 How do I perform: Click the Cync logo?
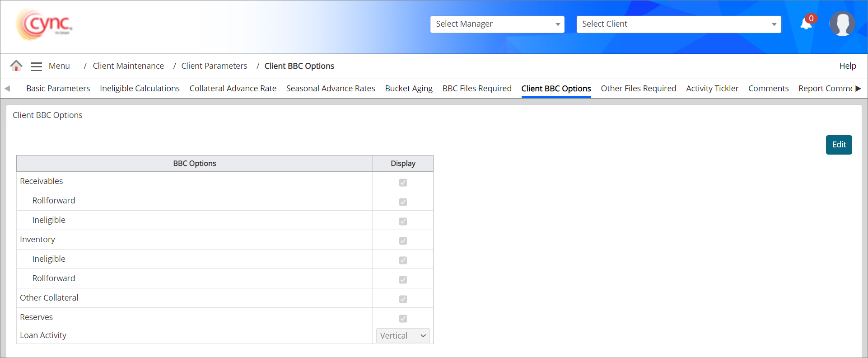44,25
